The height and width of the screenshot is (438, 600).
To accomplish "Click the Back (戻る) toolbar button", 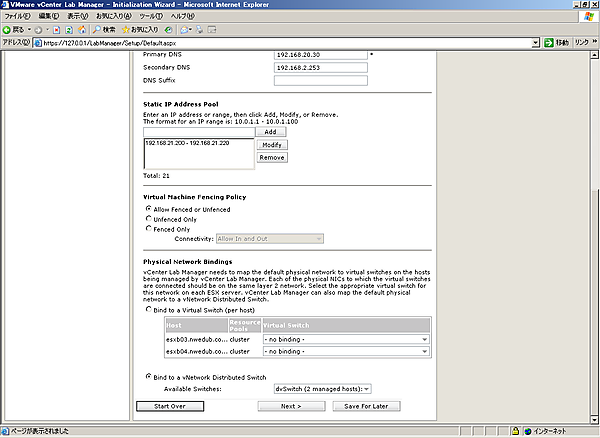I will point(18,30).
